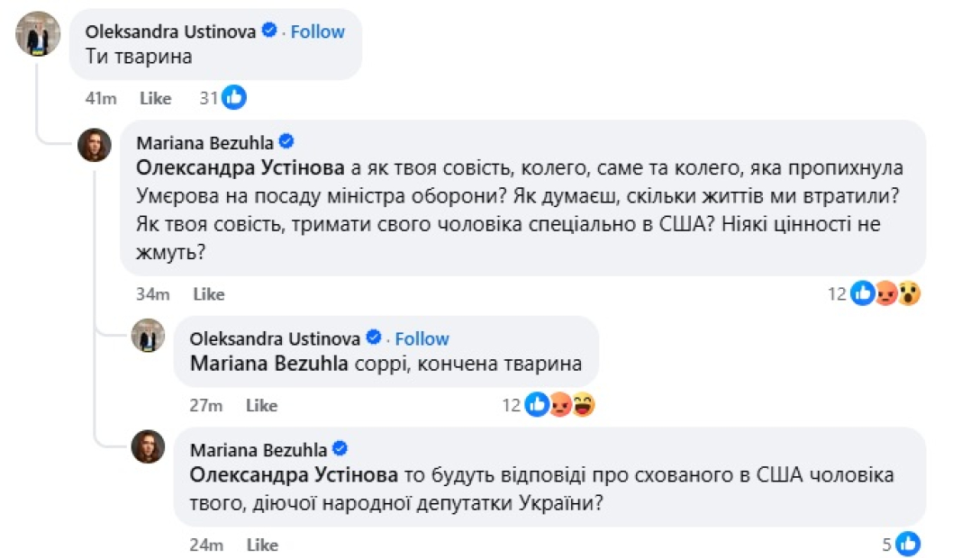Open the reaction count 31 on the first comment
The image size is (980, 558).
pos(209,98)
